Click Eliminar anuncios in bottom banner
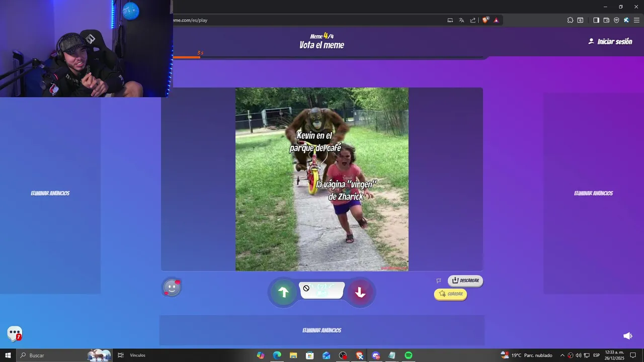Screen dimensions: 644x362 [x=322, y=330]
